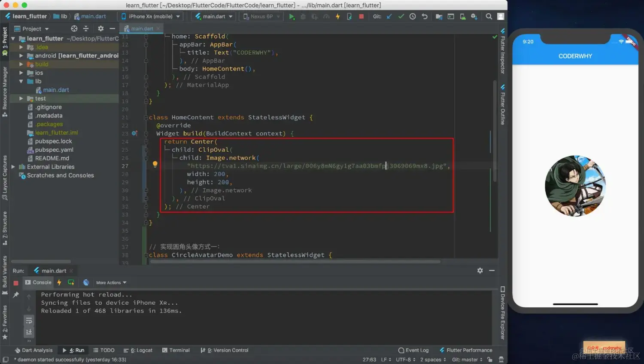Stop the running app from top toolbar
The image size is (644, 364).
click(x=361, y=16)
